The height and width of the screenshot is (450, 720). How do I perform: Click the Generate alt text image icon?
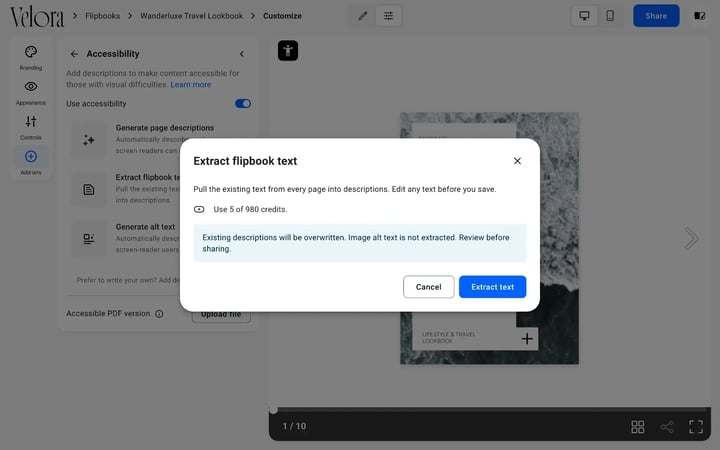click(89, 239)
